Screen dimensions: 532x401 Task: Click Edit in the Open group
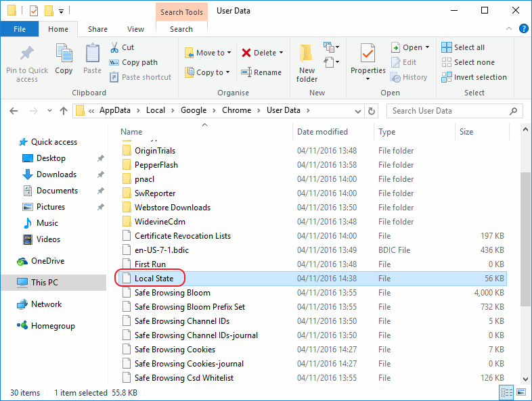[403, 62]
